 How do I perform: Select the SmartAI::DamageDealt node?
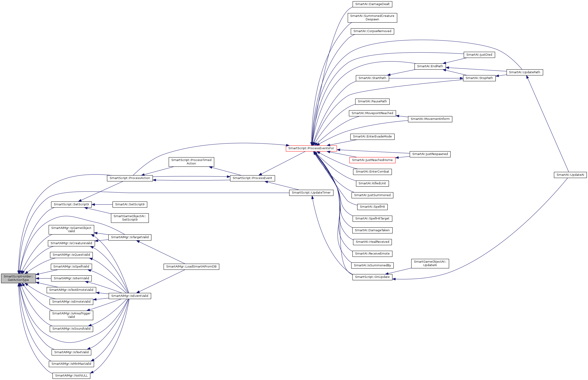click(x=372, y=4)
